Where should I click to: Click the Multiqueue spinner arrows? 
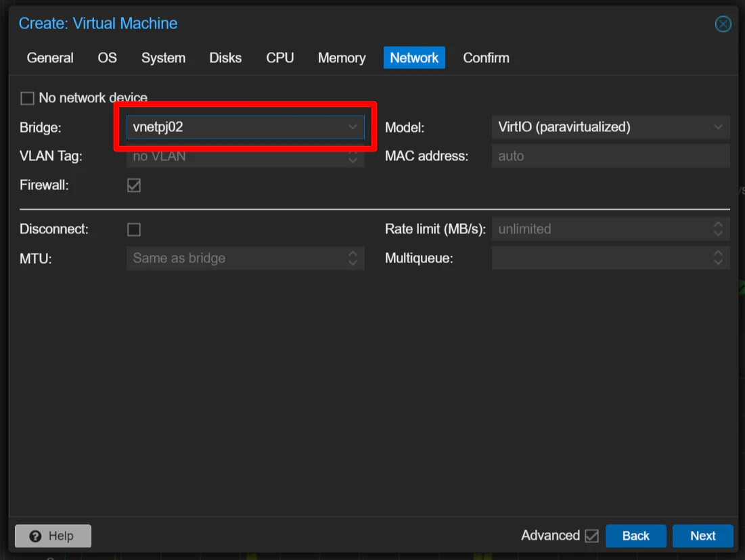coord(718,258)
